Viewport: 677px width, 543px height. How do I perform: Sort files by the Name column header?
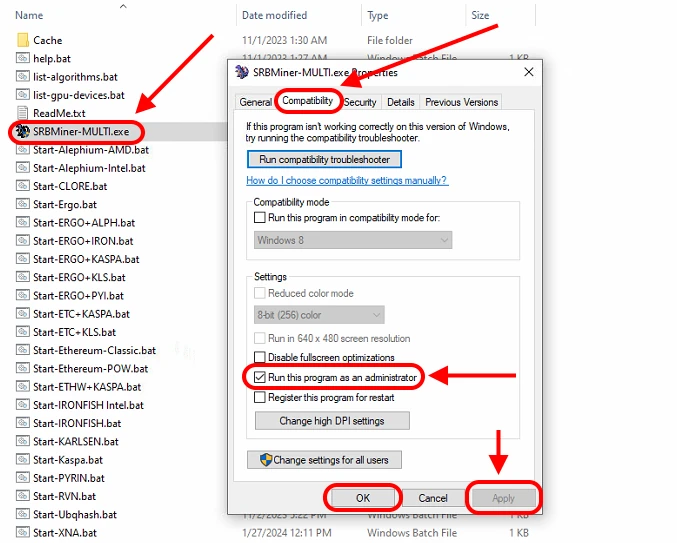click(30, 15)
